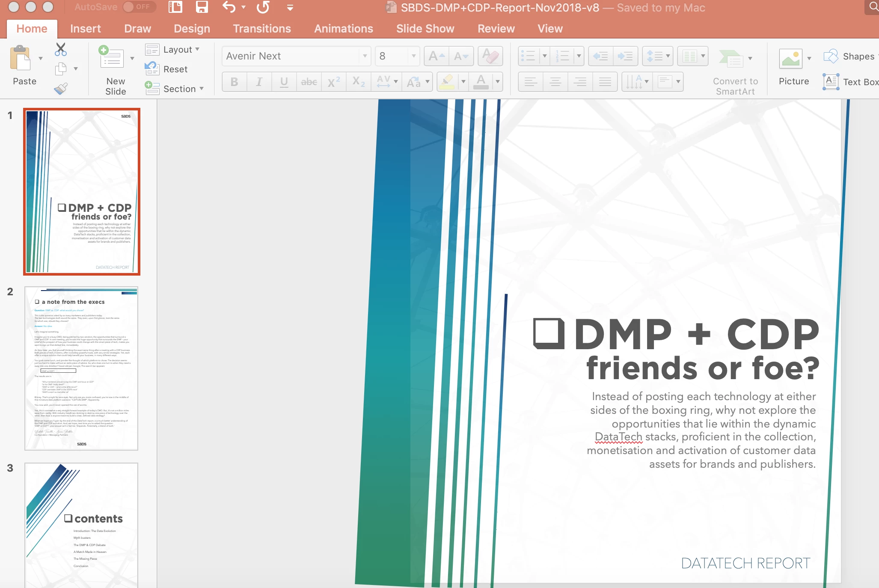
Task: Open the Slide Show tab
Action: (x=425, y=29)
